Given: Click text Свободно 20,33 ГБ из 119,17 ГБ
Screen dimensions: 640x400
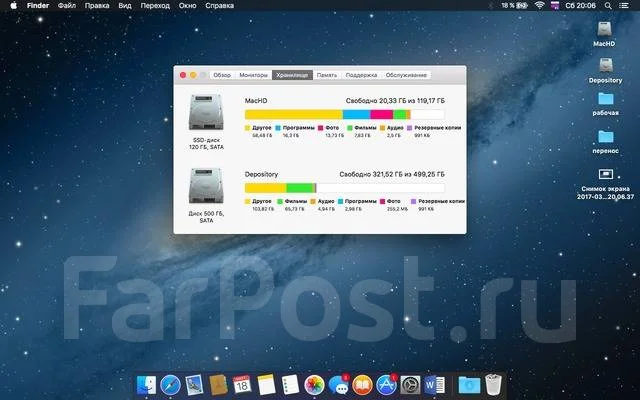Looking at the screenshot, I should (395, 100).
